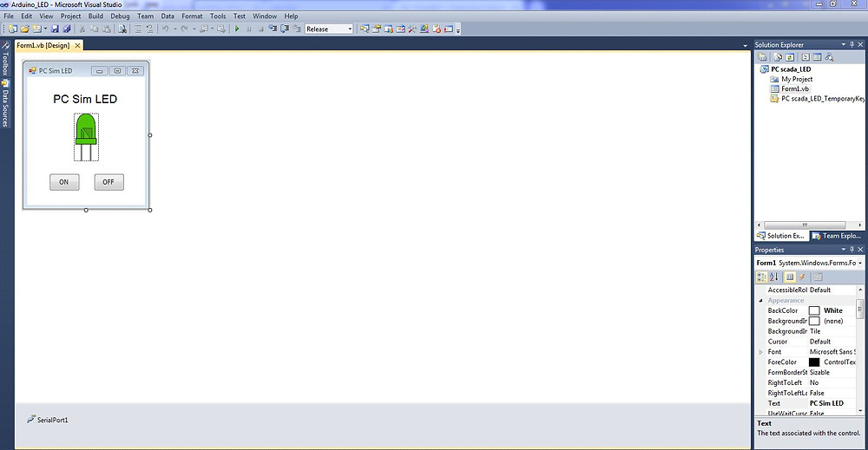This screenshot has width=868, height=450.
Task: Click the ForeColor black swatch
Action: pos(814,362)
